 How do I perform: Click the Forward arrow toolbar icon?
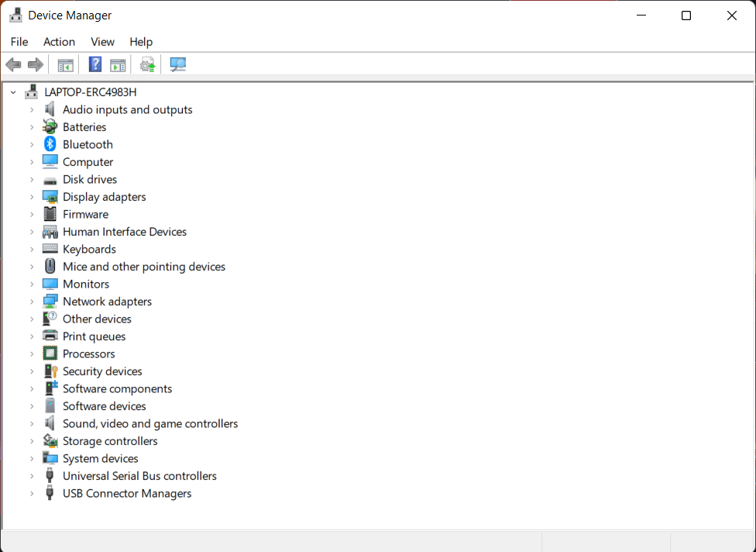pos(36,64)
